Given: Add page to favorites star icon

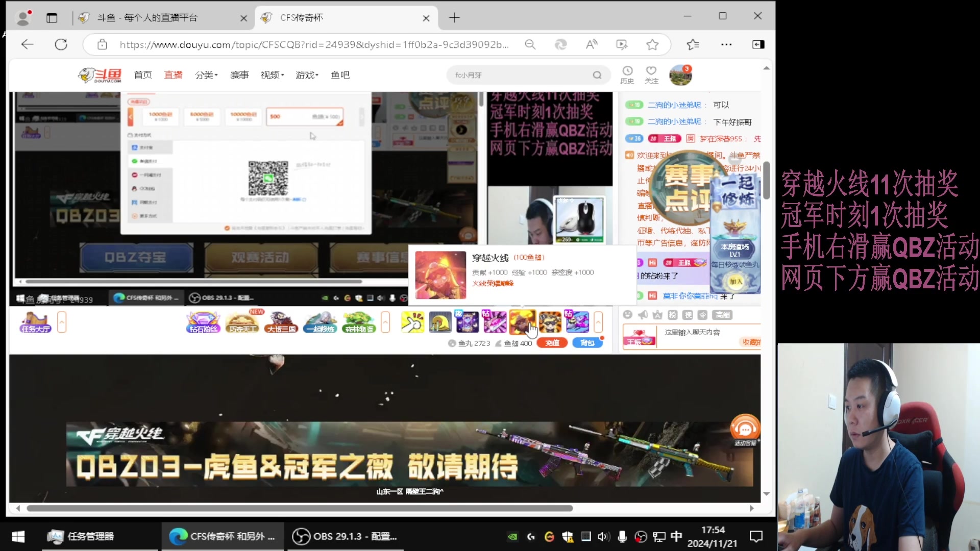Looking at the screenshot, I should (652, 44).
